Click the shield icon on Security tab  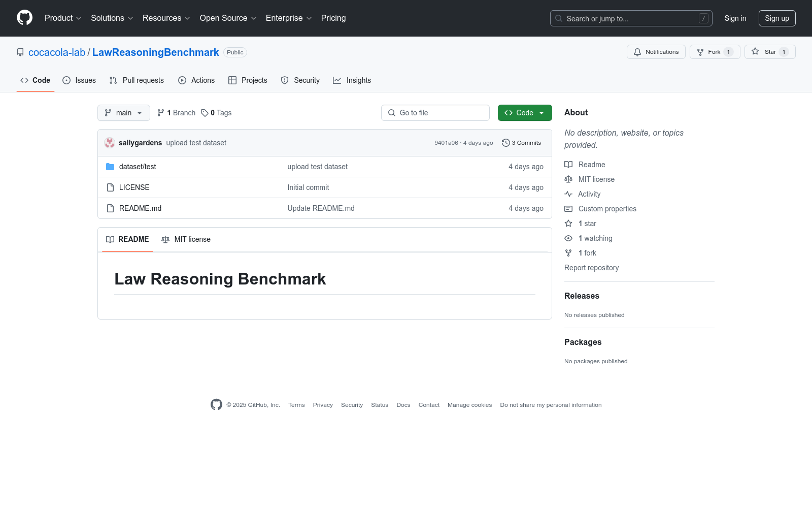285,80
